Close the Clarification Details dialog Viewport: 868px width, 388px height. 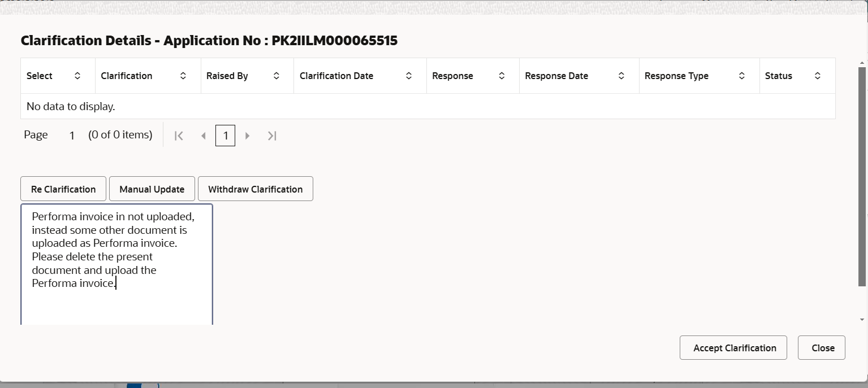(822, 348)
